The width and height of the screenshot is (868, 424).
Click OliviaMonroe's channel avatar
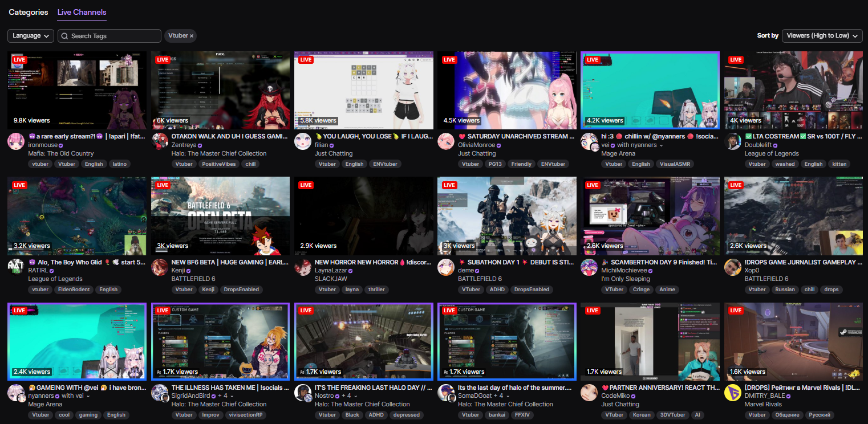pyautogui.click(x=446, y=141)
